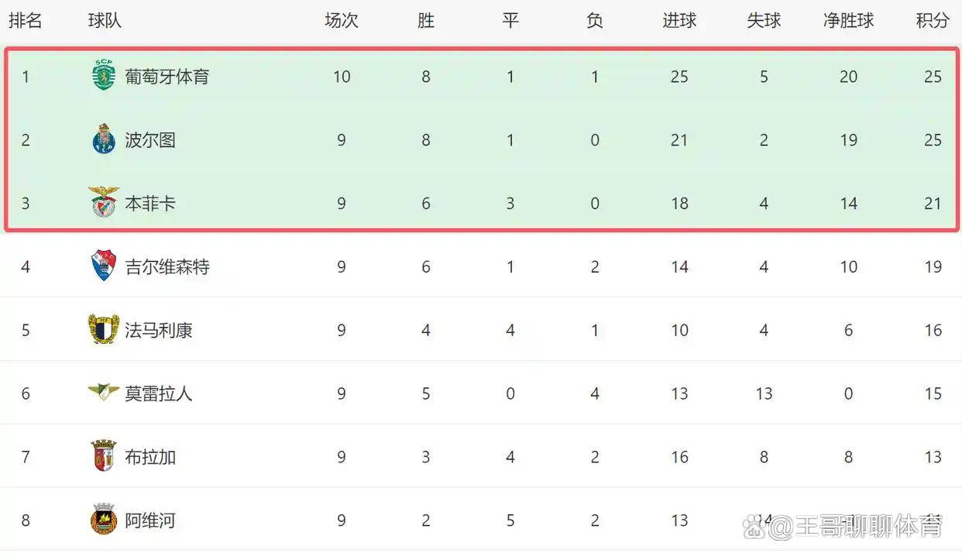Open the 吉尔维森特 team link
The height and width of the screenshot is (560, 962).
coord(167,267)
